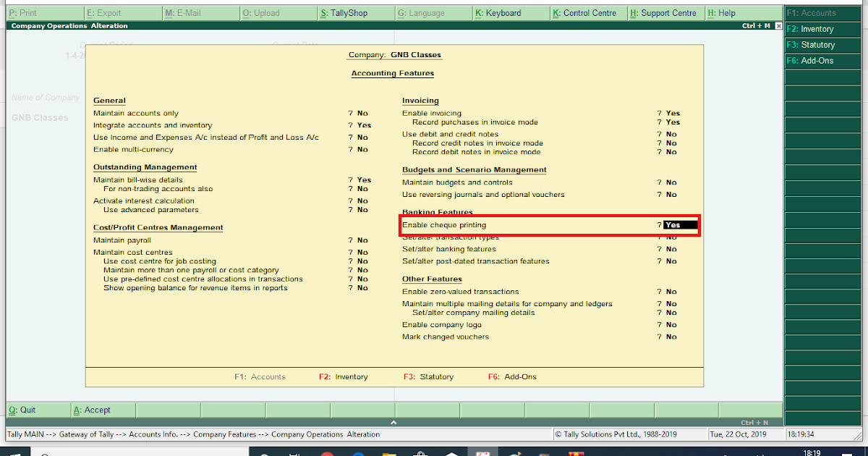The width and height of the screenshot is (868, 456).
Task: Select F6: Add-Ons features
Action: pos(822,60)
